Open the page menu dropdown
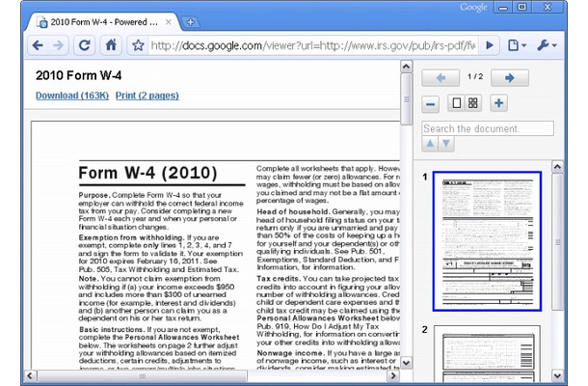Image resolution: width=588 pixels, height=386 pixels. pos(517,45)
